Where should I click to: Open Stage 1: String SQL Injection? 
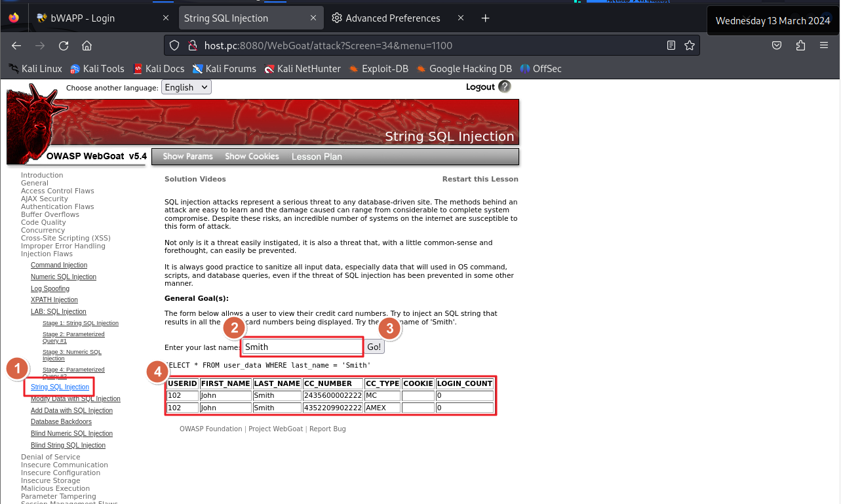[x=81, y=323]
